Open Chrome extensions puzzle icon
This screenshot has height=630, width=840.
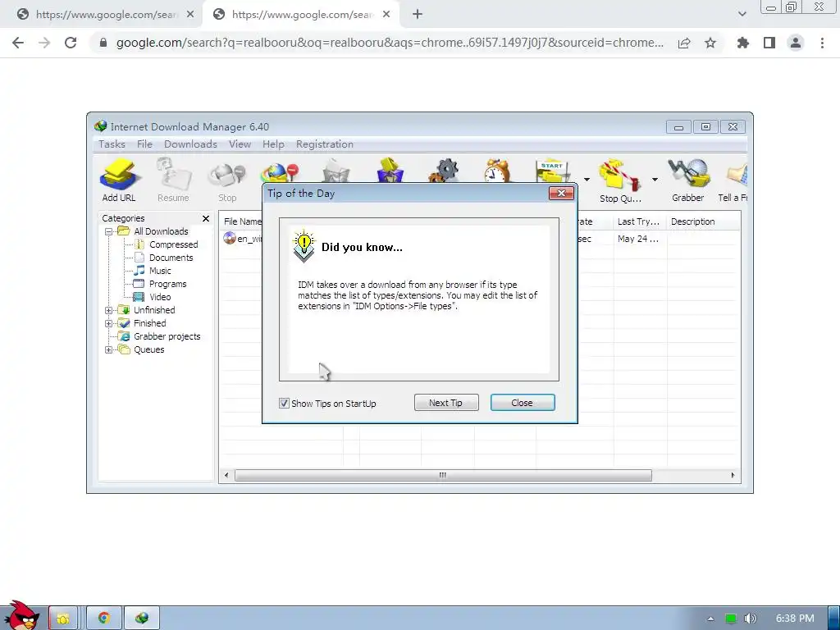coord(743,43)
